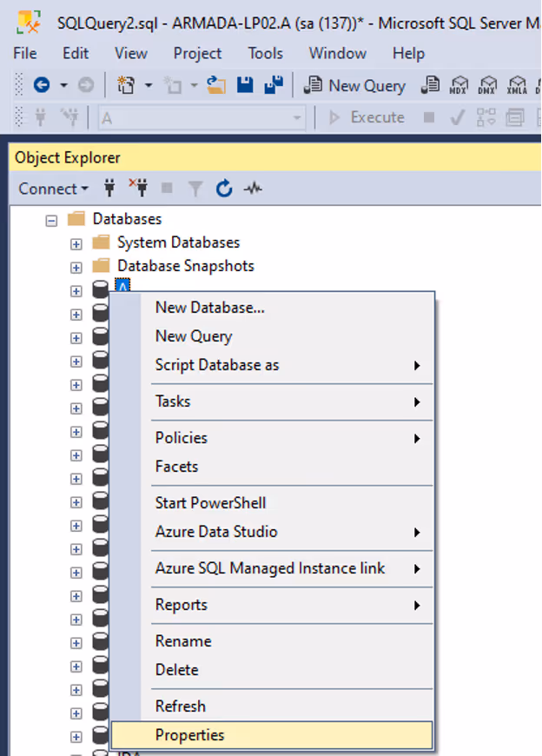This screenshot has width=542, height=756.
Task: Select Delete from context menu
Action: 272,670
